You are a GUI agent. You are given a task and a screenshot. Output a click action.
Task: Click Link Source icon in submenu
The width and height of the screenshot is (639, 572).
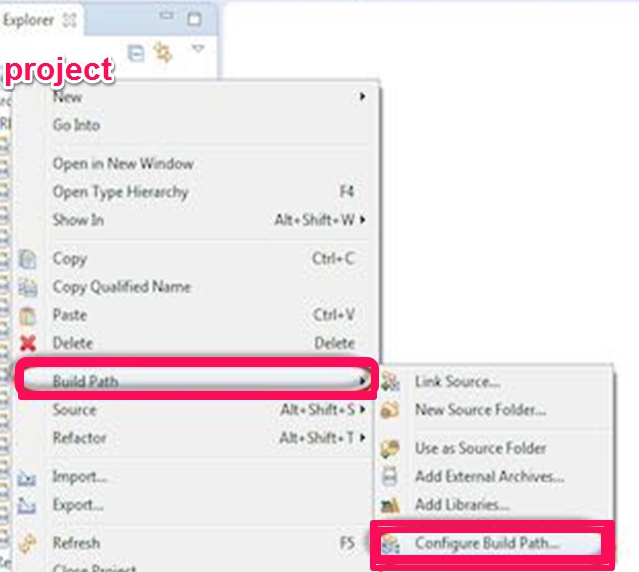(x=392, y=381)
